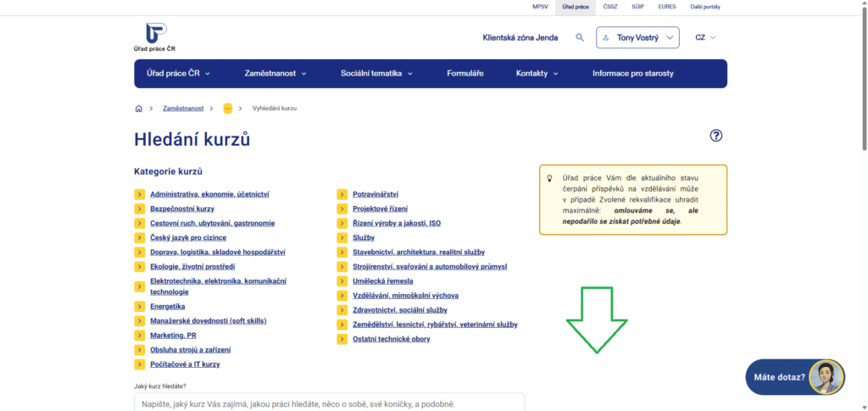
Task: Click the Zaměstnanost breadcrumb link
Action: [x=183, y=108]
